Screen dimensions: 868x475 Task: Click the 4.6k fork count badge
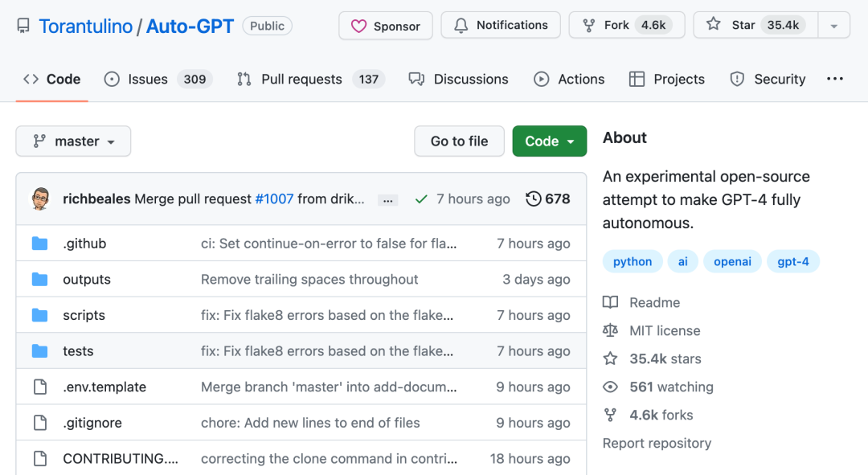[653, 26]
